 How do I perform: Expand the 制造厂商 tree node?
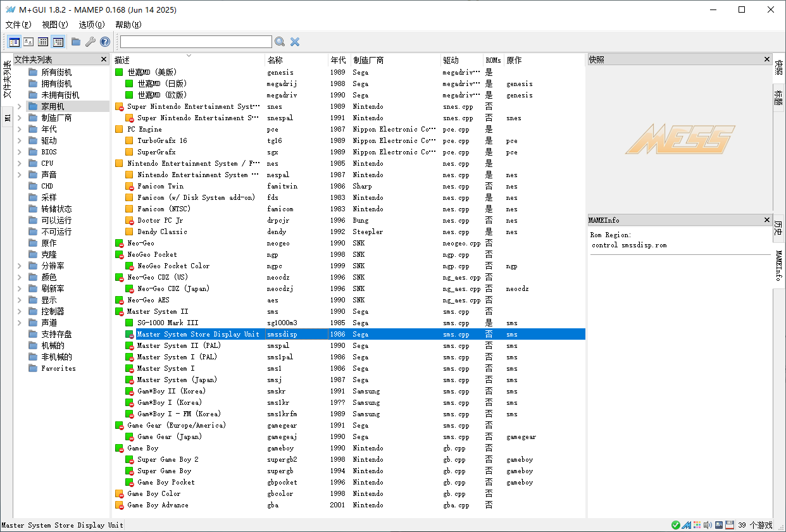point(20,118)
